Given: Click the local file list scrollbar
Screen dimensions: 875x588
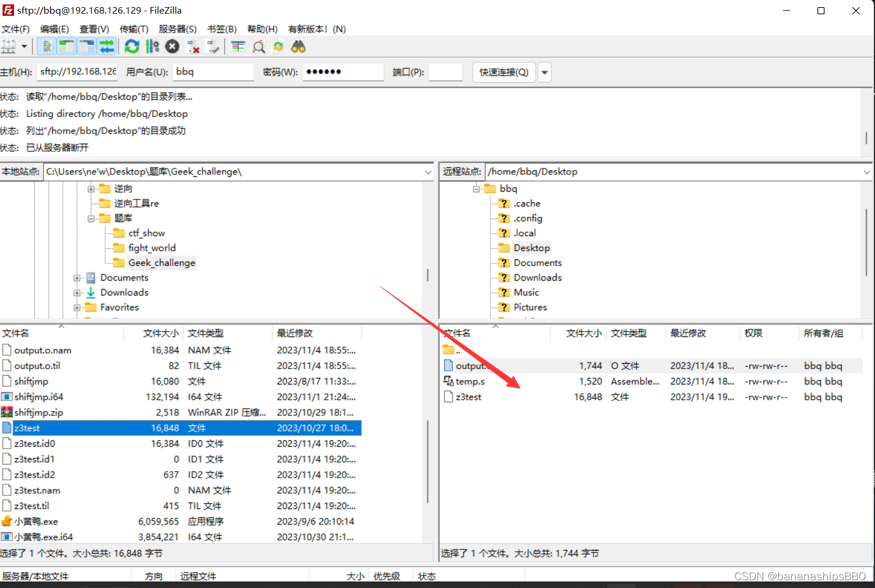Looking at the screenshot, I should [x=427, y=463].
